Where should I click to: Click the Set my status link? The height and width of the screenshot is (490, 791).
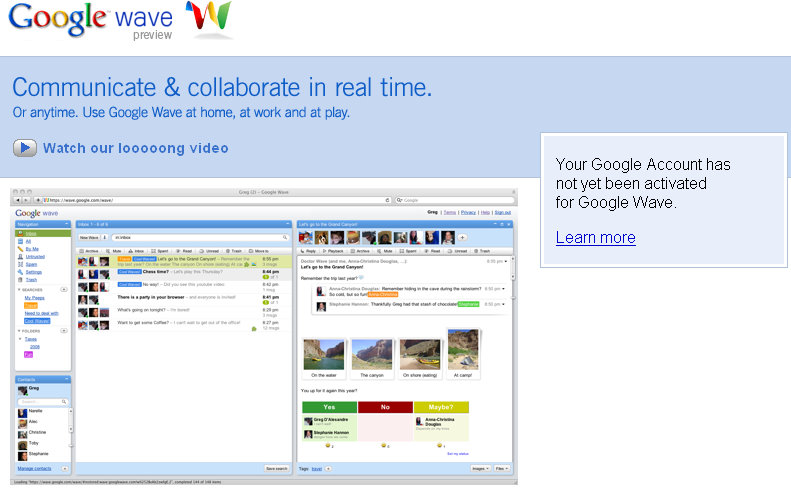click(458, 454)
